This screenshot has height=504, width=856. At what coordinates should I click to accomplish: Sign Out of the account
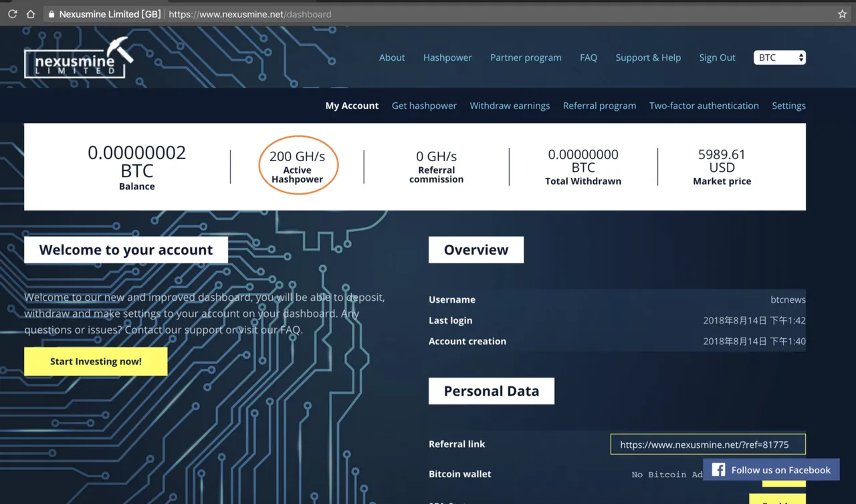click(717, 57)
